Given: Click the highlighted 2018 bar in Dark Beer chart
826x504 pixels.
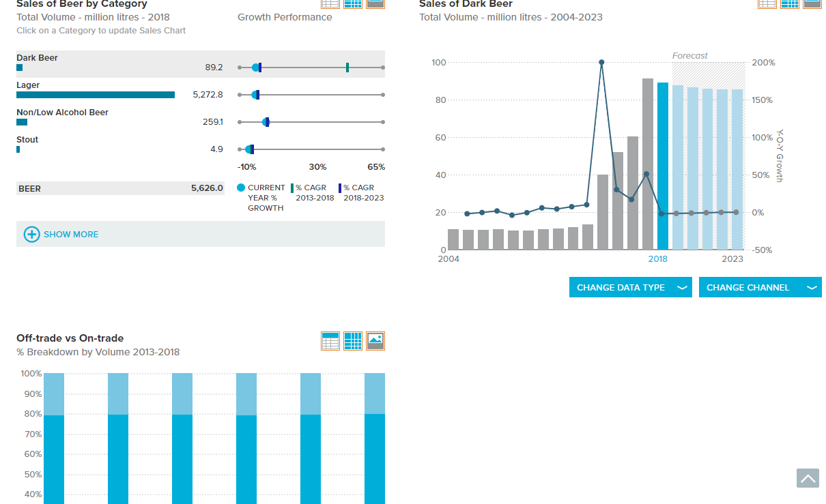Looking at the screenshot, I should [663, 166].
